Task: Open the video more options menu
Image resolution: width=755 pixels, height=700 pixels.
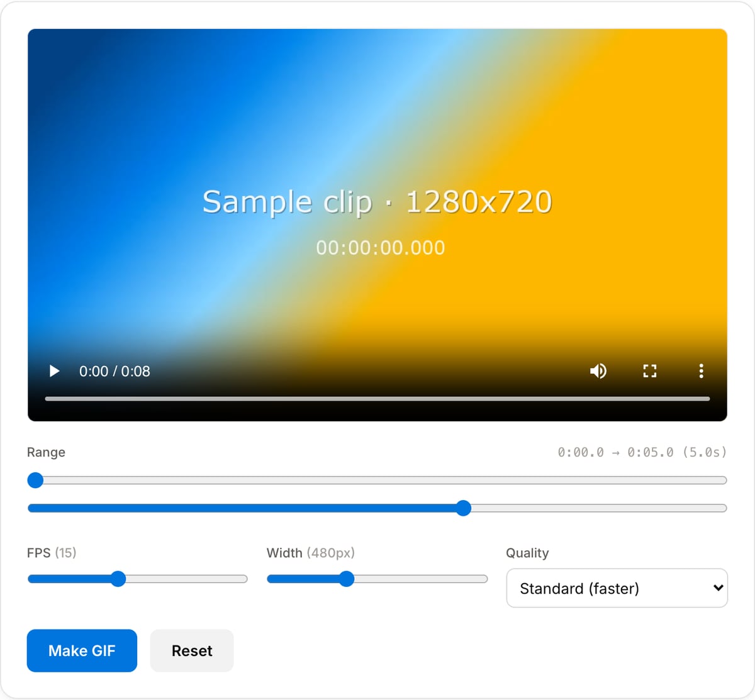Action: click(701, 371)
